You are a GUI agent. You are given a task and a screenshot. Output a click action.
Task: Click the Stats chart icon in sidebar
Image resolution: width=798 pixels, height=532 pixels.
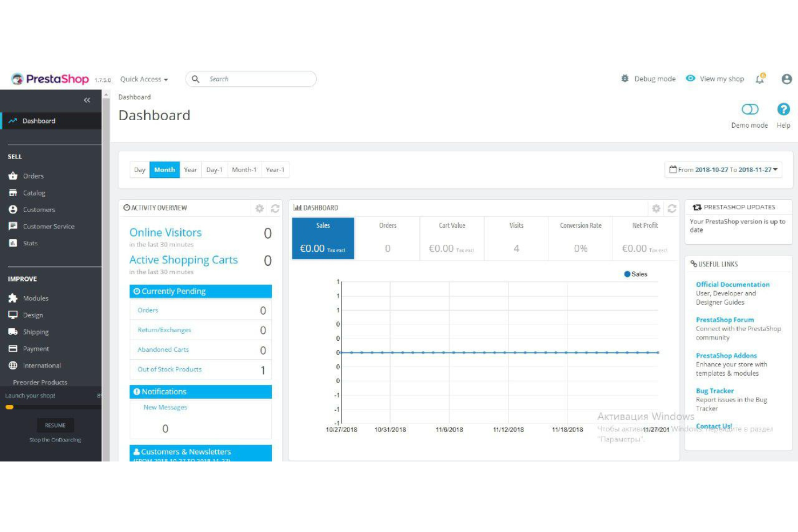pos(13,243)
